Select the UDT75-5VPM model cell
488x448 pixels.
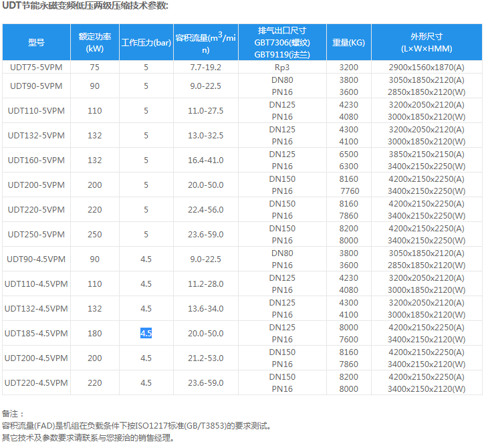(36, 68)
